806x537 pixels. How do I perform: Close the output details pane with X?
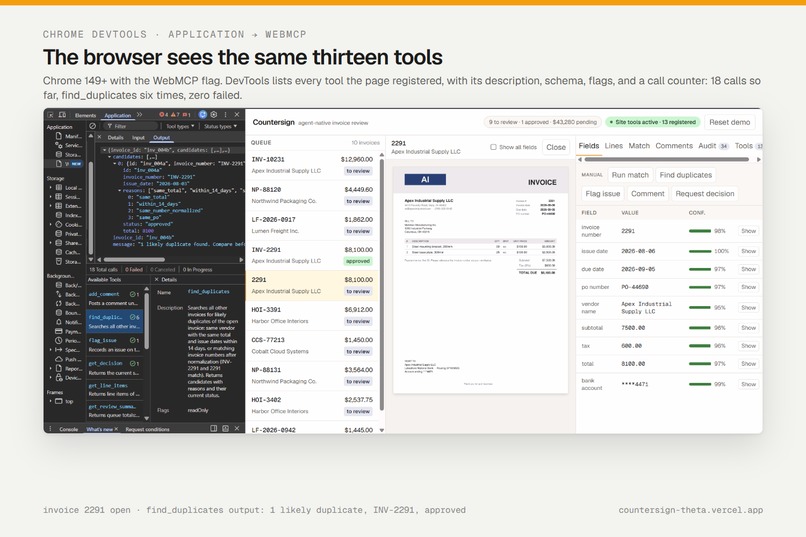pos(99,137)
